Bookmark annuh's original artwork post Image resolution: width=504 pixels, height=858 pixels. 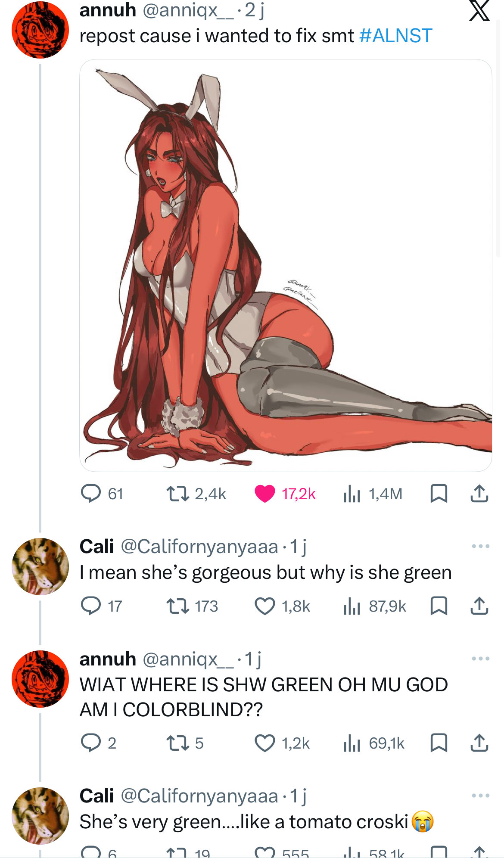(x=439, y=494)
